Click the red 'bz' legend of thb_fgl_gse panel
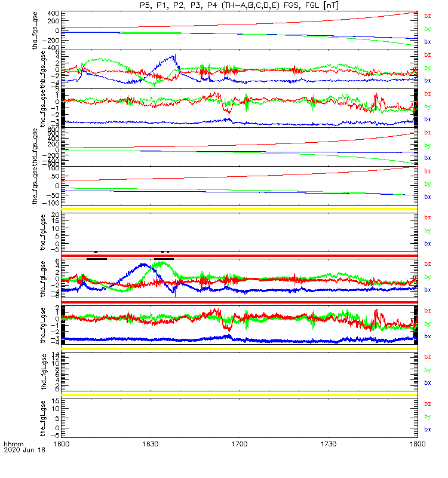Viewport: 448px width, 478px height. pos(428,264)
